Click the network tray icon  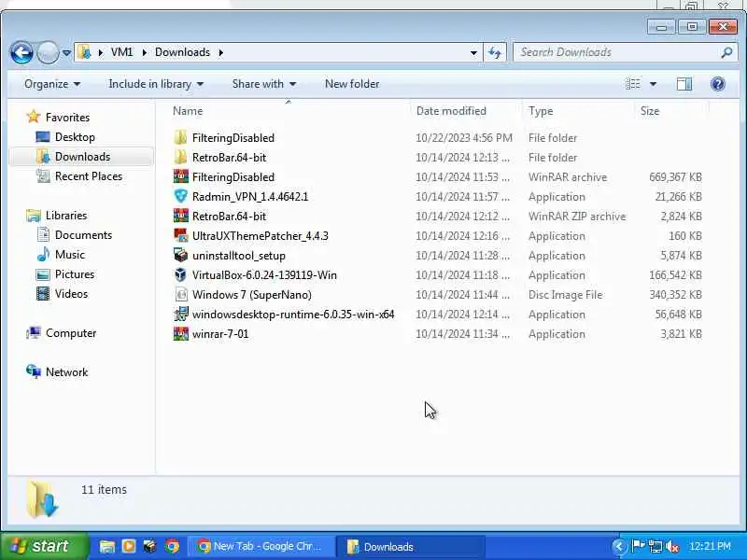tap(655, 546)
